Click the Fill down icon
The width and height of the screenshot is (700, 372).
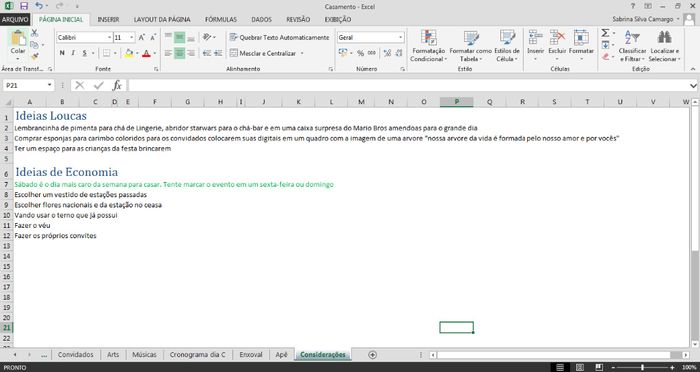(x=605, y=45)
